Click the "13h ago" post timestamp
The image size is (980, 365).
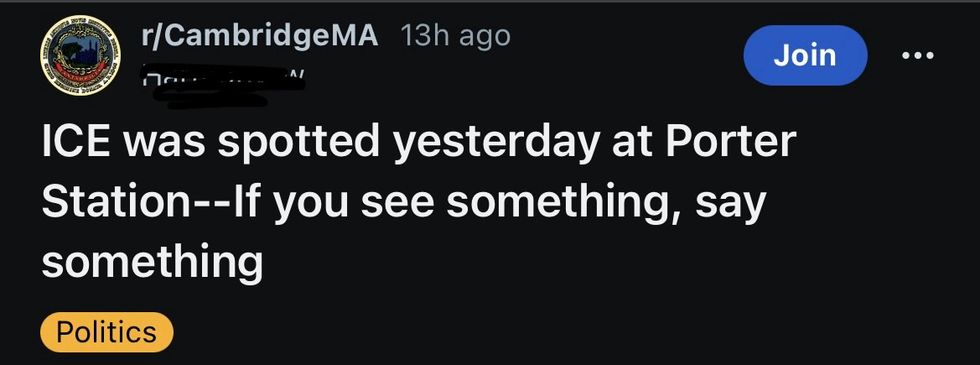[x=455, y=36]
